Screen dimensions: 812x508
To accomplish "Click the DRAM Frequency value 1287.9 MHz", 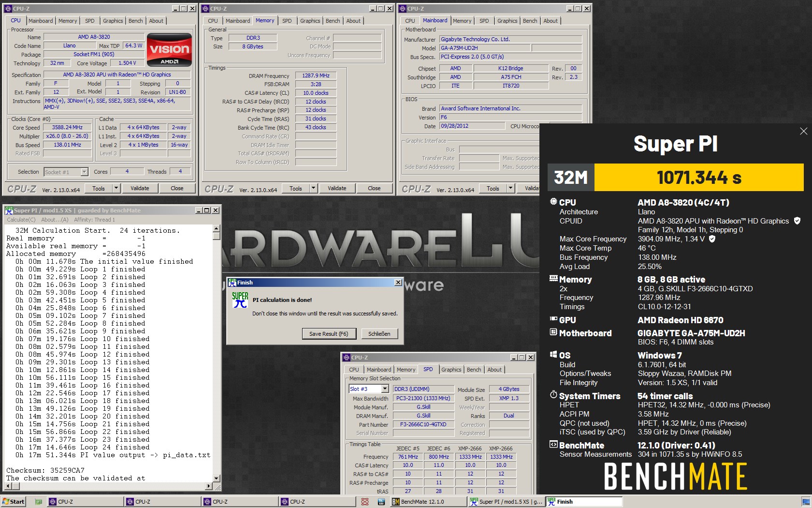I will [x=316, y=76].
